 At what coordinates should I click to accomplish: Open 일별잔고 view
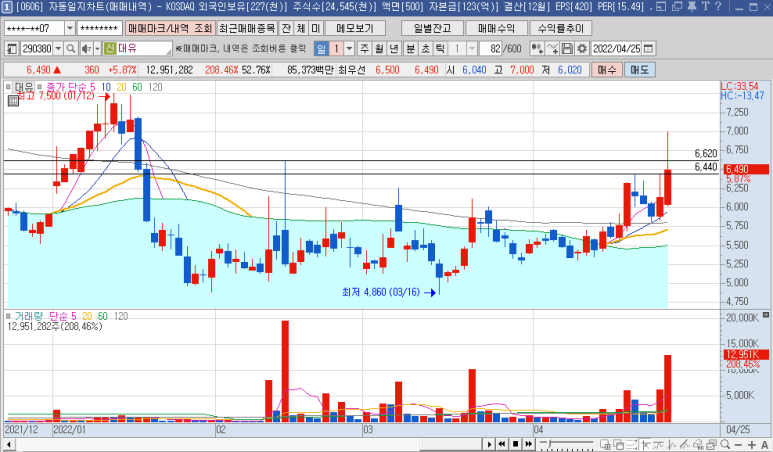pos(432,28)
